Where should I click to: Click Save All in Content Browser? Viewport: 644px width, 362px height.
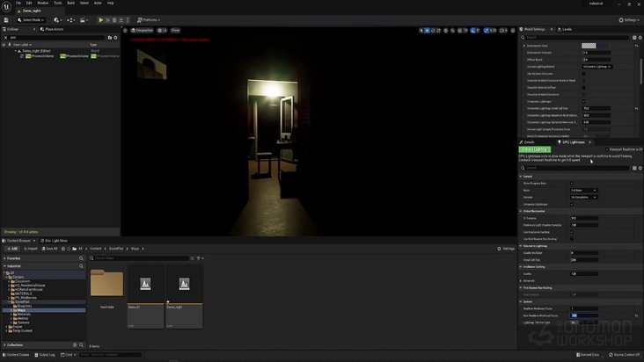49,249
